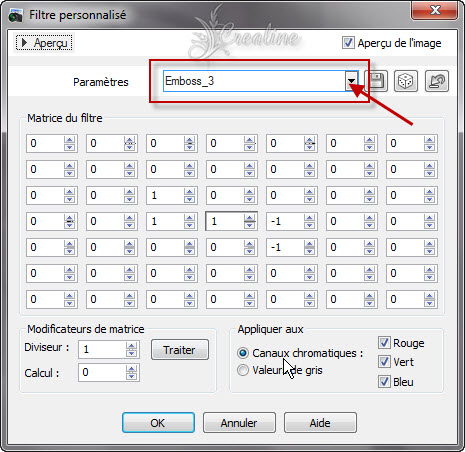The height and width of the screenshot is (452, 465).
Task: Disable the Bleu channel checkbox
Action: (384, 381)
